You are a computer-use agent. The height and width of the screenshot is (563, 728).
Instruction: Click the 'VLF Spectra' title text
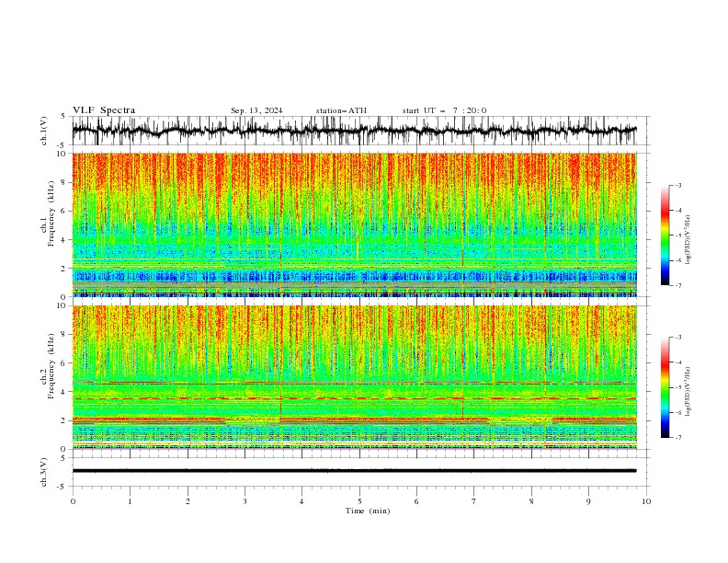coord(104,110)
